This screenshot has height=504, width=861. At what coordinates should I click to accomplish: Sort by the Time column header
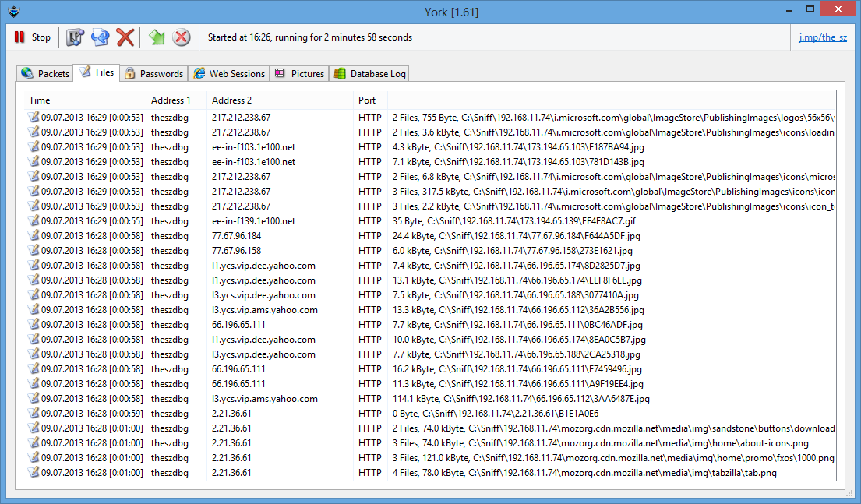point(85,100)
